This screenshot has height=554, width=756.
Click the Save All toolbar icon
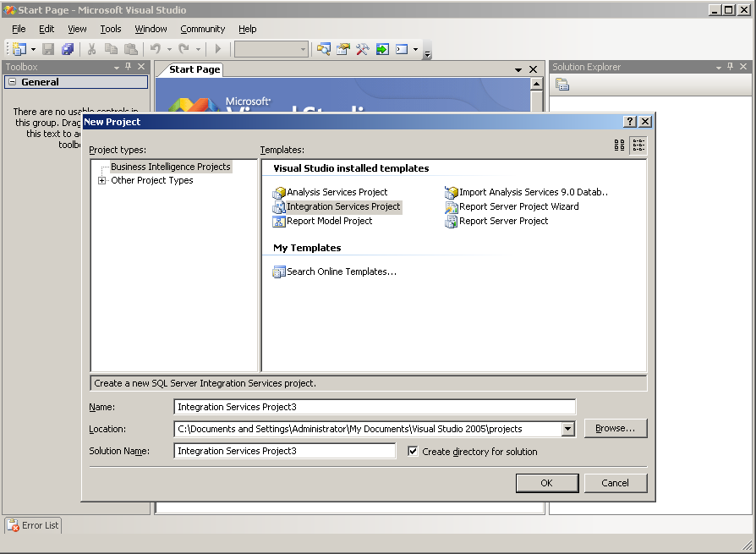pos(68,49)
